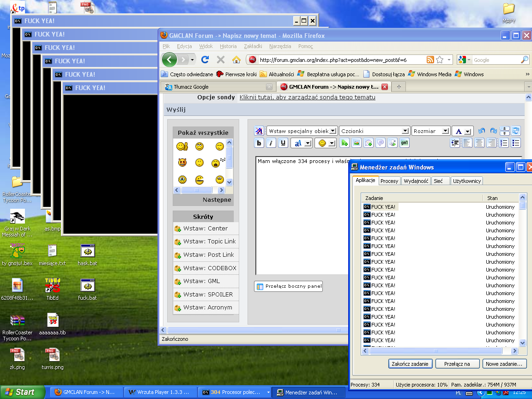Toggle italic formatting in post editor
The width and height of the screenshot is (532, 399).
[271, 143]
